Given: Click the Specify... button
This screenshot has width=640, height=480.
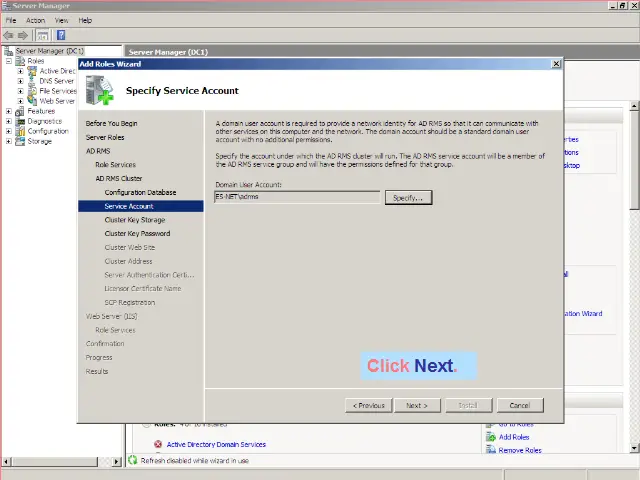Looking at the screenshot, I should pos(408,198).
